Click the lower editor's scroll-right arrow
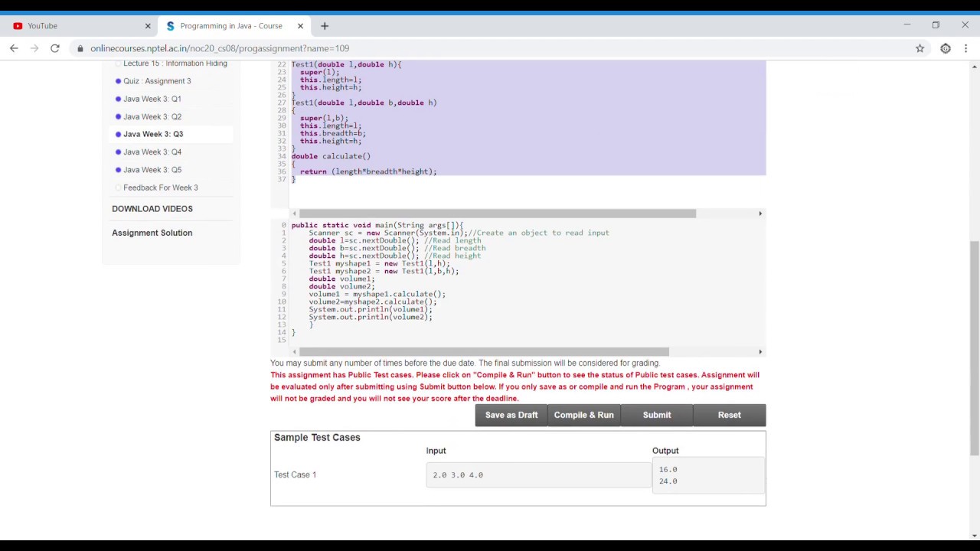 (x=760, y=352)
